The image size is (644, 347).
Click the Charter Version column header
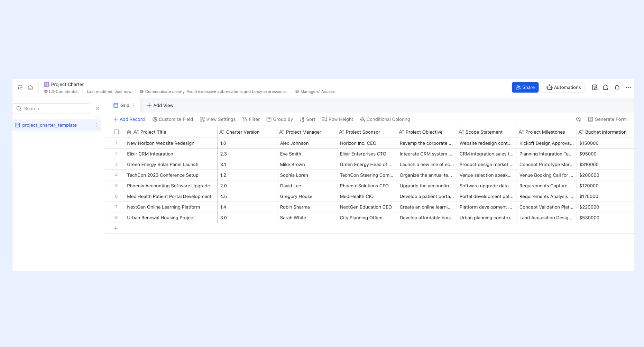(x=247, y=132)
